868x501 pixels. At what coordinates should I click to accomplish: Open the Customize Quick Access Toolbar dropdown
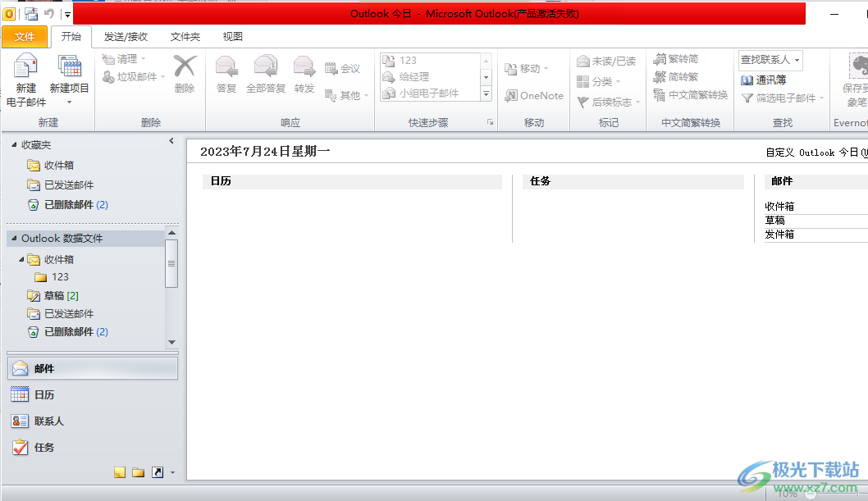click(67, 15)
